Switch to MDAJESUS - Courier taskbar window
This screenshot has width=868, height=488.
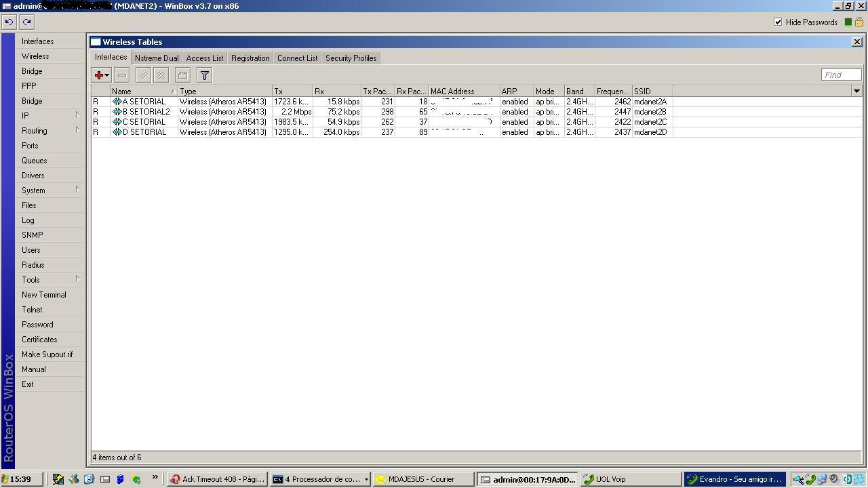pyautogui.click(x=423, y=479)
